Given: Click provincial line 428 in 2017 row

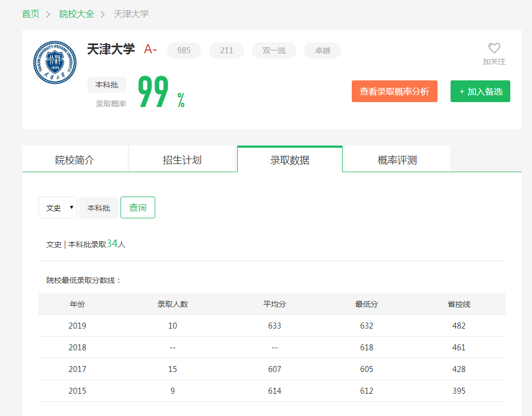Looking at the screenshot, I should (x=459, y=369).
